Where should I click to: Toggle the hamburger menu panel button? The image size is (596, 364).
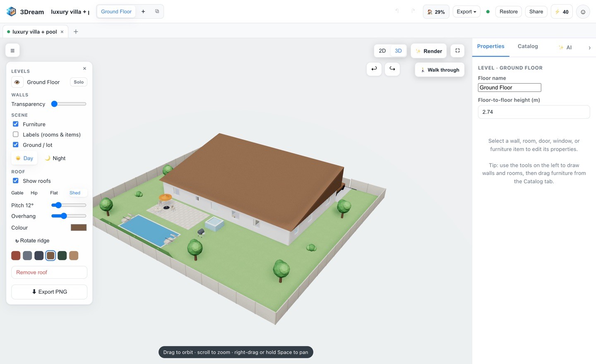click(x=12, y=50)
